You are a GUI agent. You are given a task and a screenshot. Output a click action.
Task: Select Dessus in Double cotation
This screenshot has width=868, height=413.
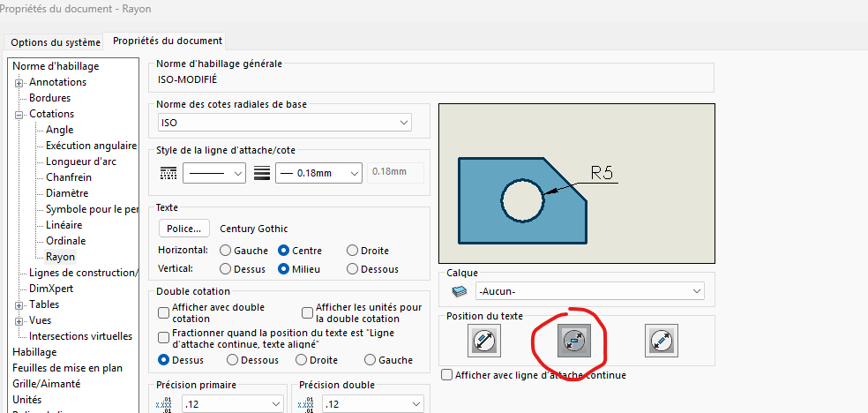tap(163, 360)
